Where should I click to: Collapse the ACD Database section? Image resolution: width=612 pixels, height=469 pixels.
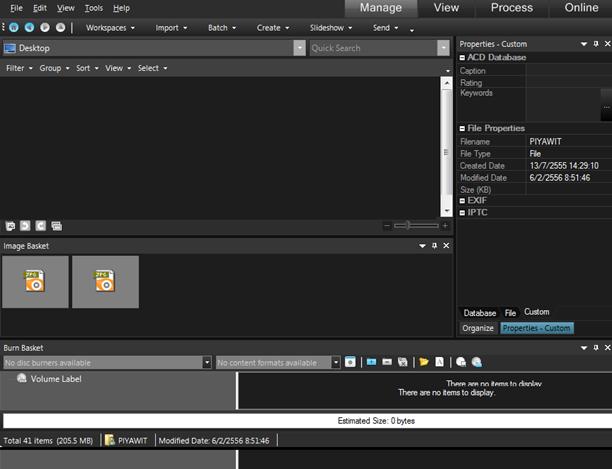click(462, 58)
